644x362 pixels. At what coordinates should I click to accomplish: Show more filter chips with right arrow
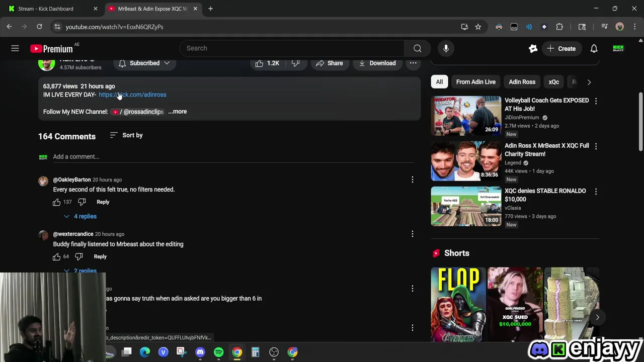tap(589, 82)
